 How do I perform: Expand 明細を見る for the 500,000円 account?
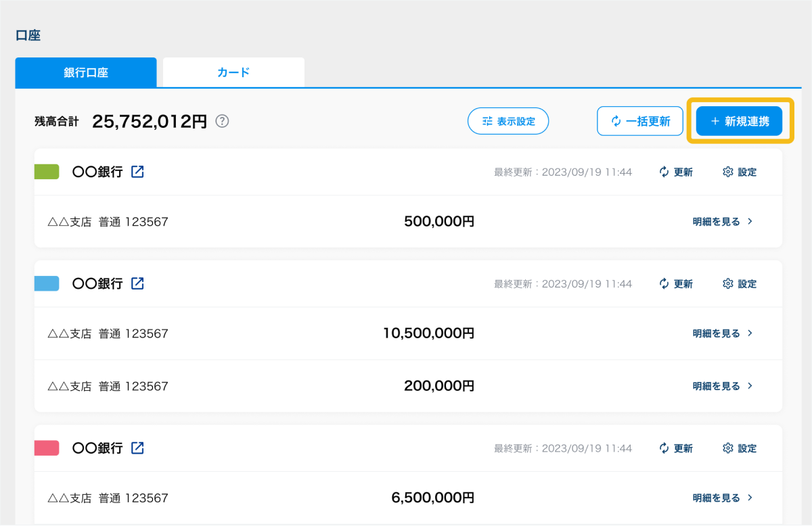click(x=722, y=222)
